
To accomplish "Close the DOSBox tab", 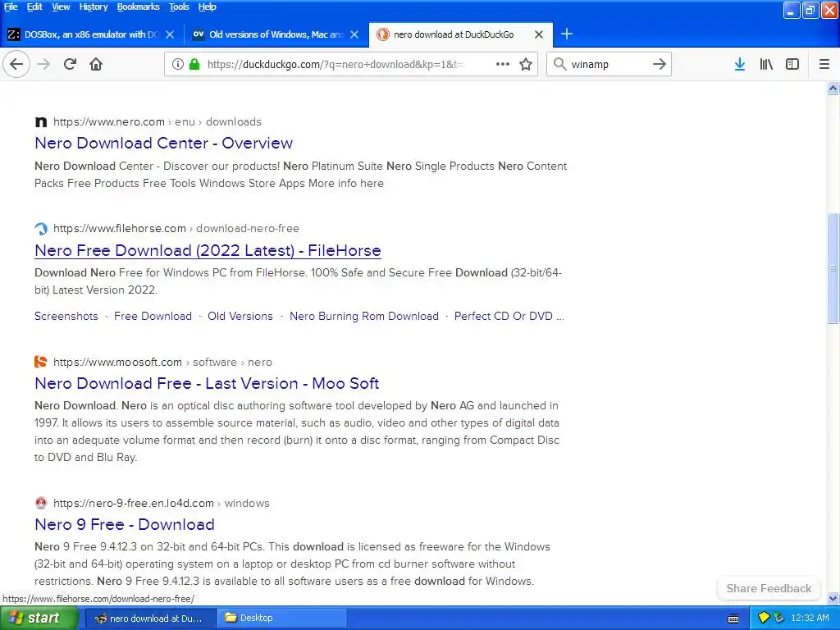I will coord(170,34).
